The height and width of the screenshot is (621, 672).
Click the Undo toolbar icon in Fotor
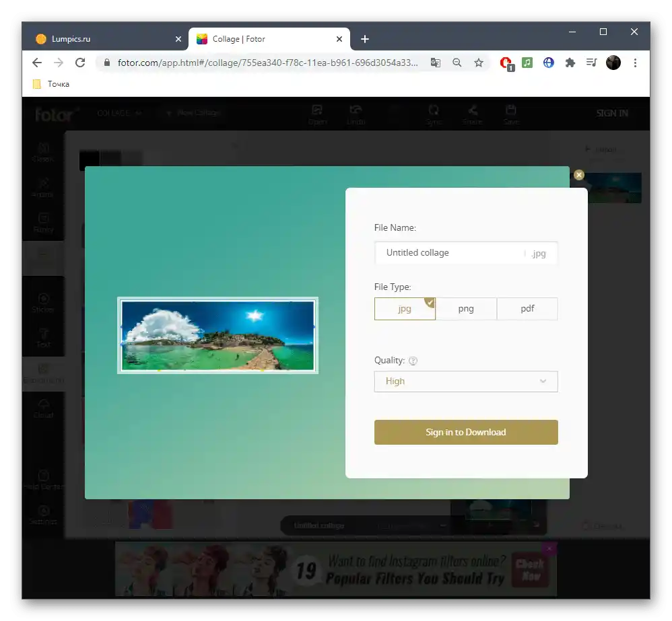[x=356, y=115]
